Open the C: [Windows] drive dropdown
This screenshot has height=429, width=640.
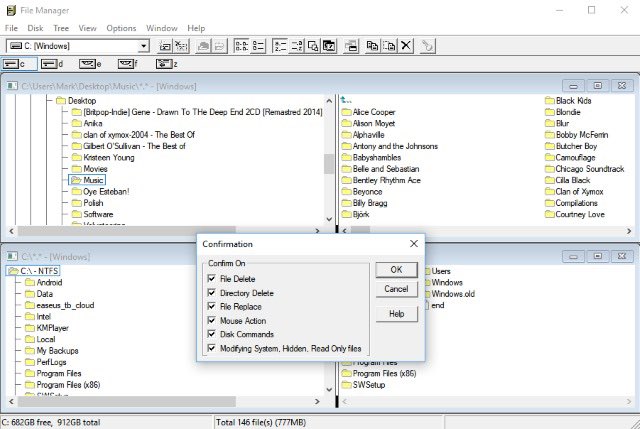[143, 46]
